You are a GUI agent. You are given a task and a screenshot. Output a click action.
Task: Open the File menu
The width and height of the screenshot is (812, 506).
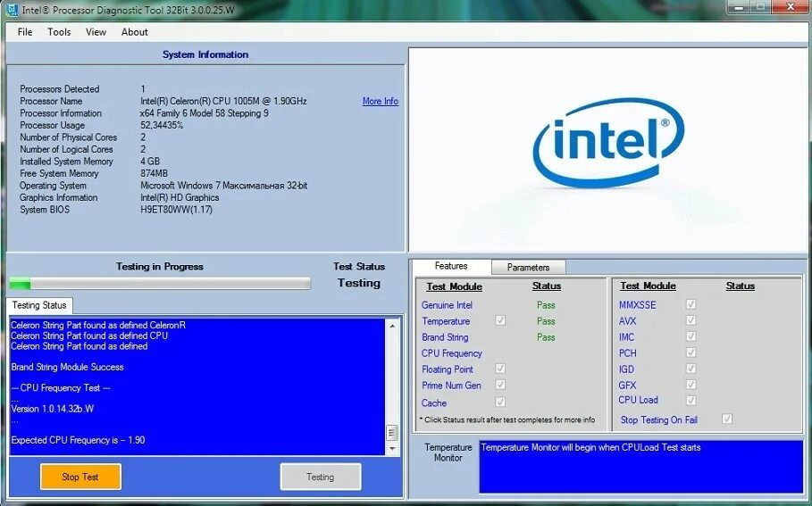pos(25,32)
